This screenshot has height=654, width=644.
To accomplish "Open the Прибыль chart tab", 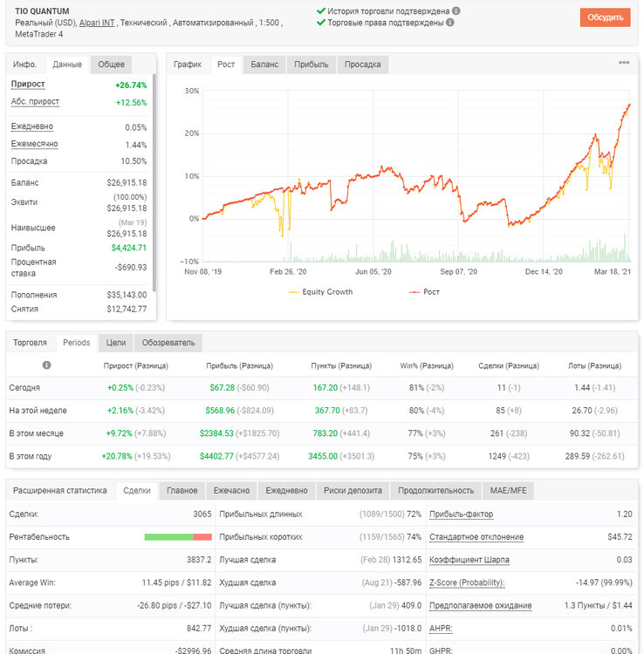I will [311, 65].
